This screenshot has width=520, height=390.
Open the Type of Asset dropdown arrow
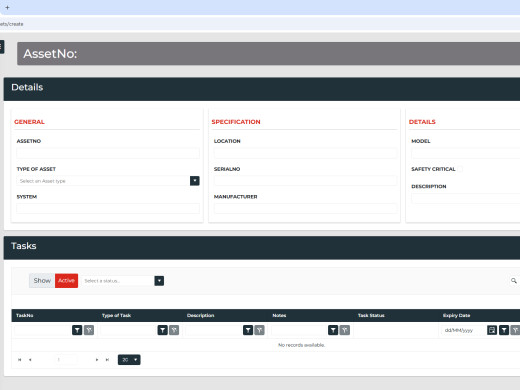(x=195, y=181)
